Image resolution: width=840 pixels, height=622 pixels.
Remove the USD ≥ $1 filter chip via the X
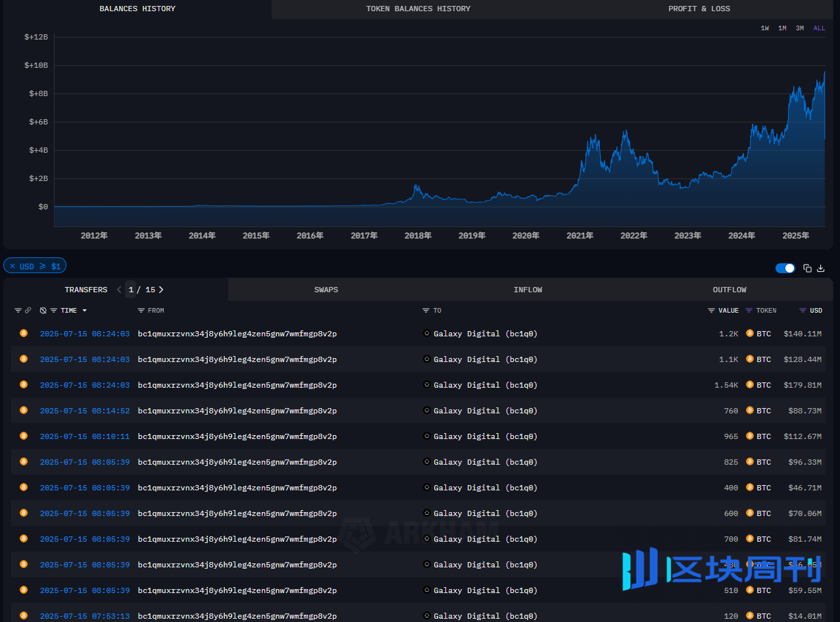click(x=12, y=267)
